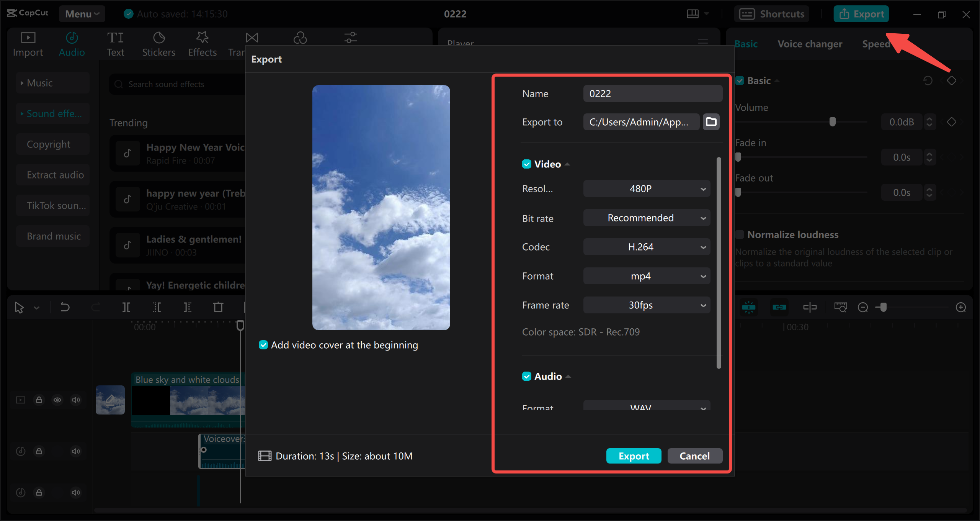This screenshot has height=521, width=980.
Task: Open the Codec dropdown showing H.264
Action: (x=646, y=247)
